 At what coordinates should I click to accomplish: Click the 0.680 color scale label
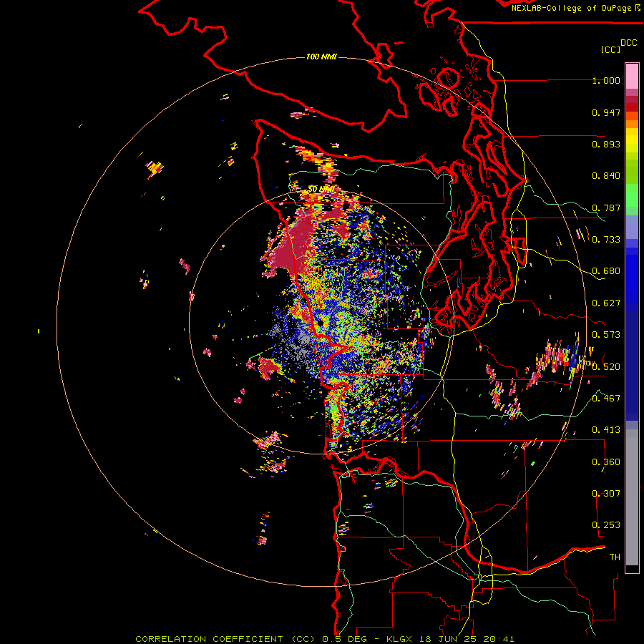[x=606, y=271]
